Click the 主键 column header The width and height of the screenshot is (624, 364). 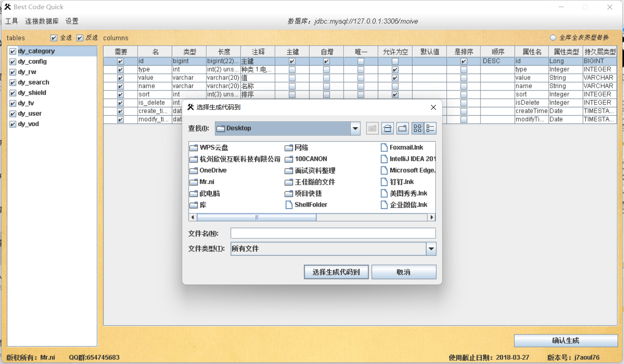pos(292,52)
